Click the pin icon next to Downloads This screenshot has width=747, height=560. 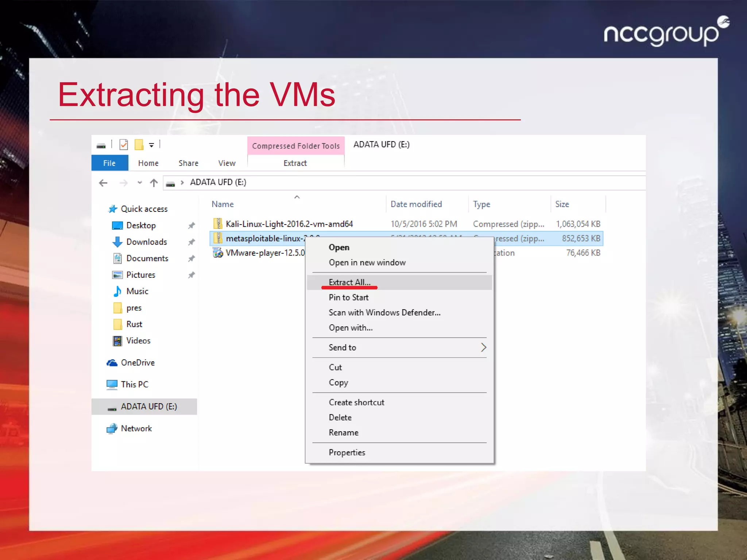pyautogui.click(x=191, y=242)
